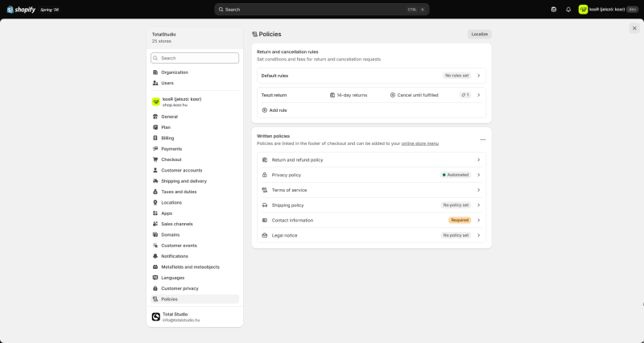Select the kosR shop.kosr.hu store entry
The image size is (644, 343).
[x=195, y=101]
